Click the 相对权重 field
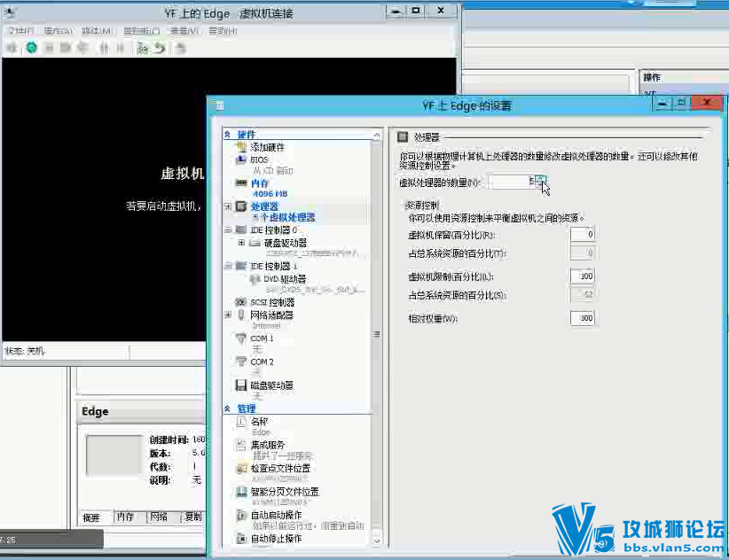Viewport: 729px width, 560px height. click(x=582, y=318)
